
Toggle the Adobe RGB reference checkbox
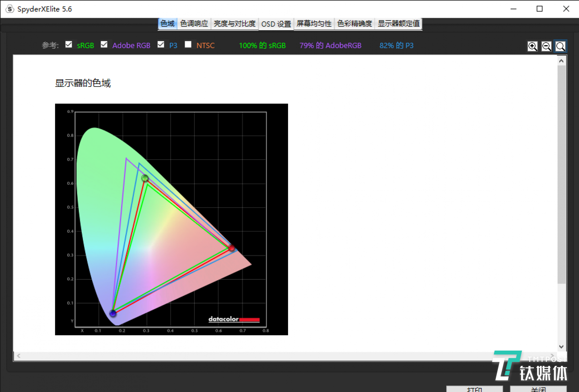(x=104, y=45)
